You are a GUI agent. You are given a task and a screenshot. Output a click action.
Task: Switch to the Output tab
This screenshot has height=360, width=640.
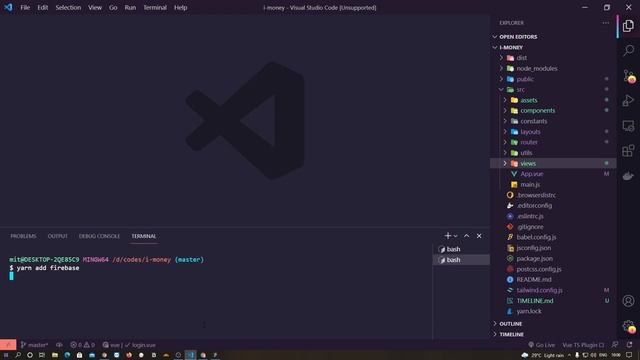coord(58,236)
